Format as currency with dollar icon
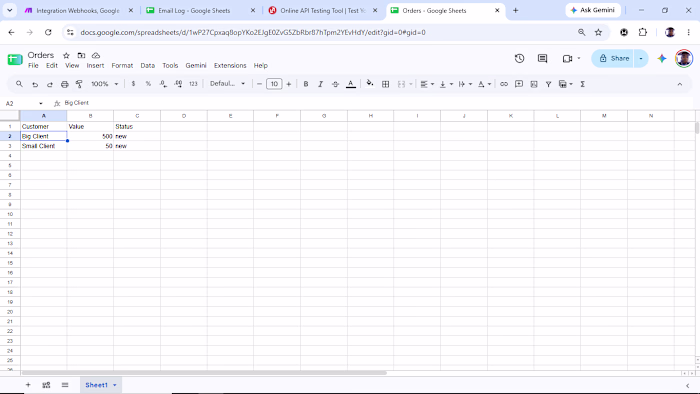This screenshot has width=700, height=394. [133, 84]
